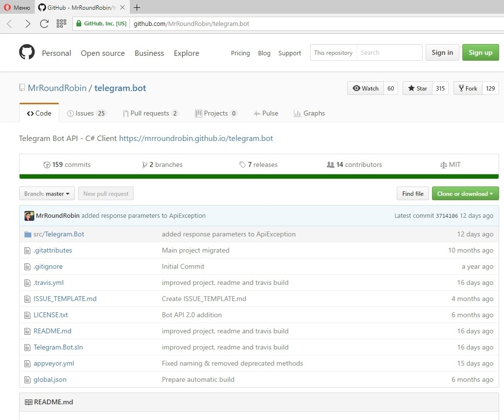Click the Blog link

(x=264, y=53)
